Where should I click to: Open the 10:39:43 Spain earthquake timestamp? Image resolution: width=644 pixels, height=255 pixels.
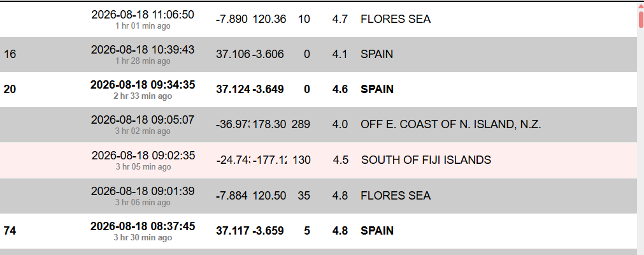pos(143,50)
